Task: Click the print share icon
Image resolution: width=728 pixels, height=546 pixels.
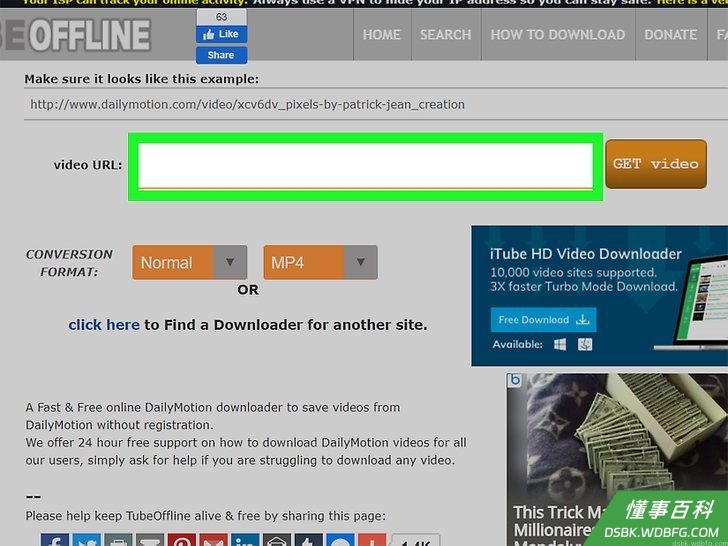Action: click(x=118, y=540)
